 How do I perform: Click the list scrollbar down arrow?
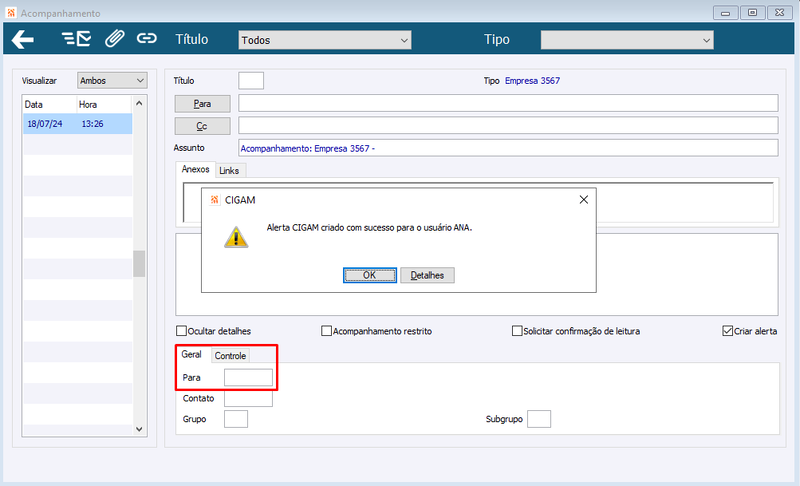pos(139,429)
